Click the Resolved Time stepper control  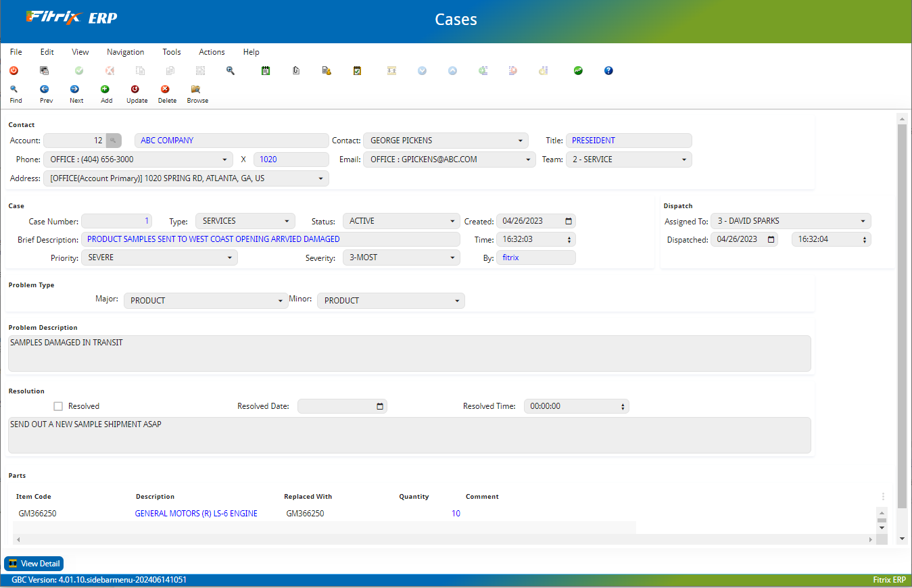point(621,406)
